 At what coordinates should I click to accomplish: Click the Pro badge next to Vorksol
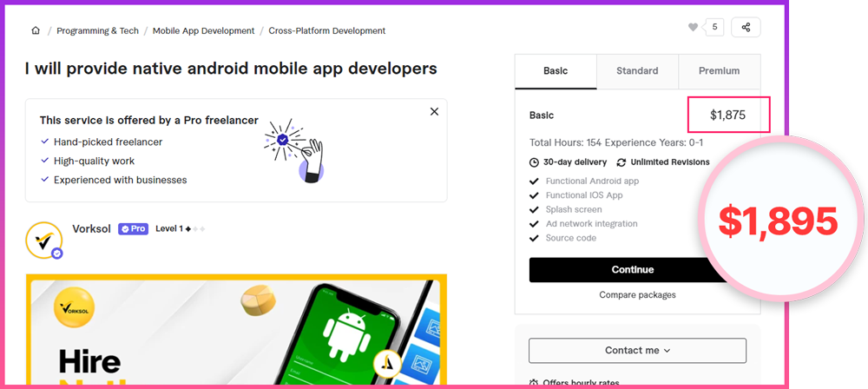click(x=133, y=228)
